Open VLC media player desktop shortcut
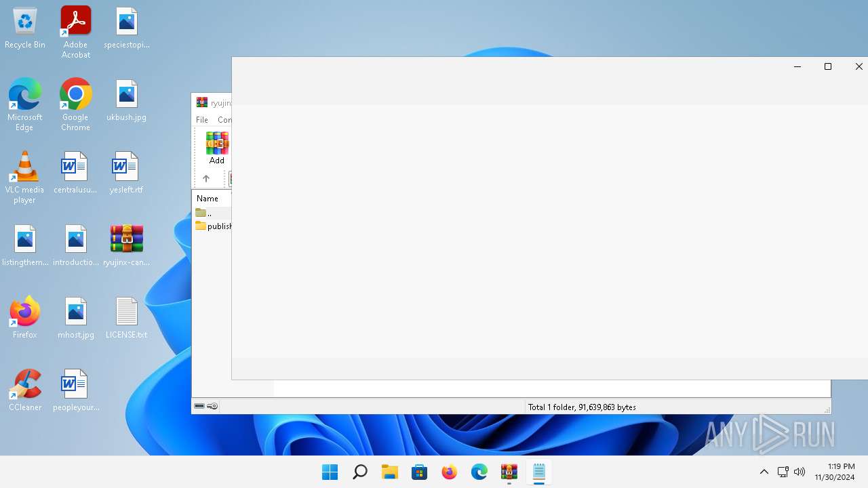This screenshot has height=488, width=868. coord(25,178)
